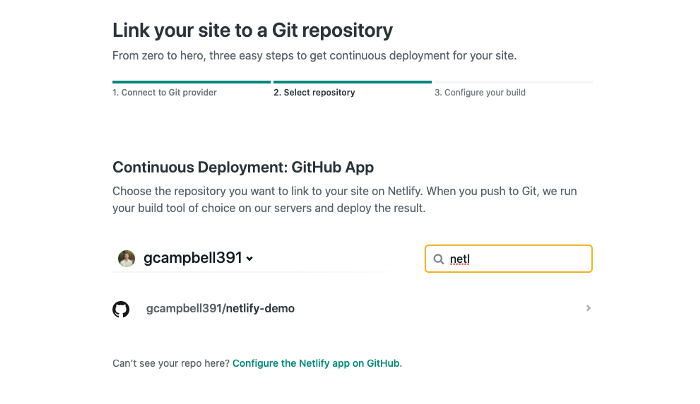The image size is (700, 404).
Task: Click the GitHub octocat icon beside the repository
Action: (121, 309)
